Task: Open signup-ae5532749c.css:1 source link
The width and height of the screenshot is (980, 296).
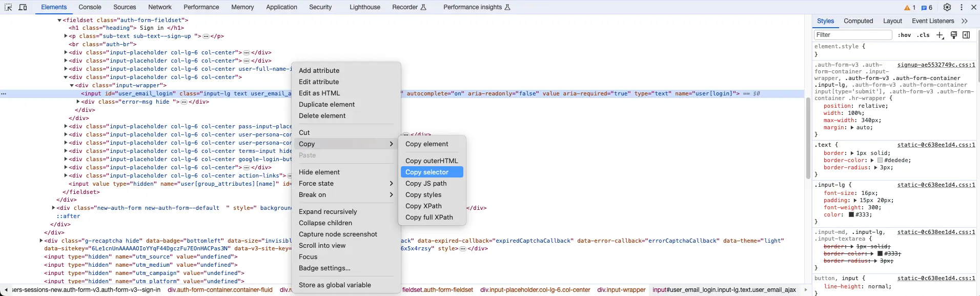Action: tap(936, 65)
